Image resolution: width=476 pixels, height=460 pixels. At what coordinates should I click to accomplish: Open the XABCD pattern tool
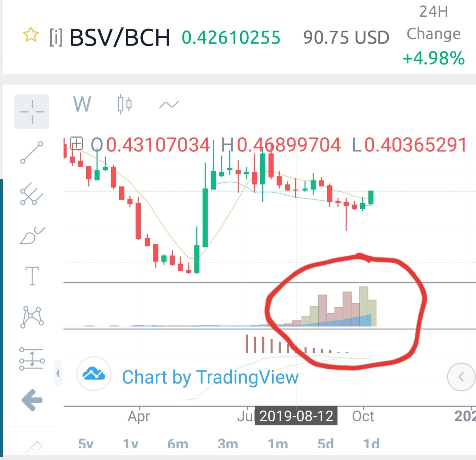pyautogui.click(x=32, y=317)
